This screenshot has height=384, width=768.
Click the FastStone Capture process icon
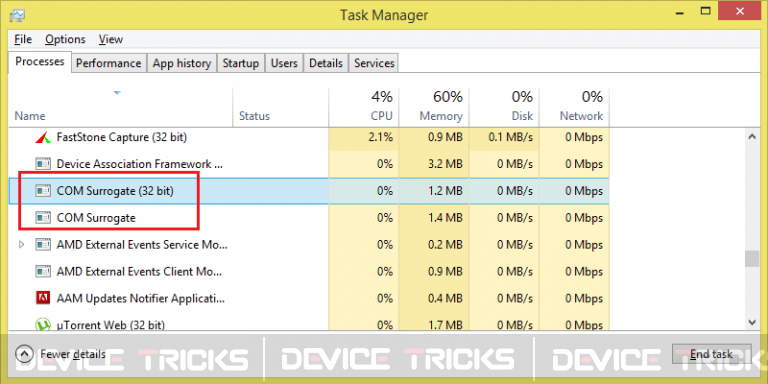point(44,138)
